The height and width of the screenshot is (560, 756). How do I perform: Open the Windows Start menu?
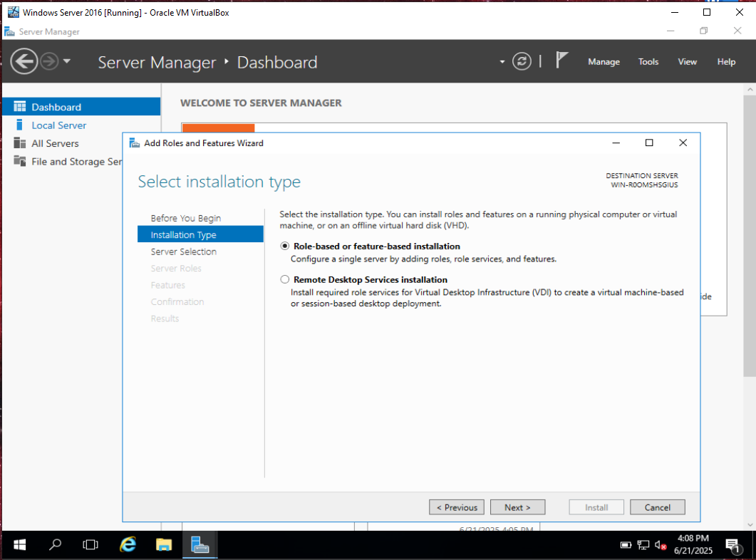coord(20,544)
